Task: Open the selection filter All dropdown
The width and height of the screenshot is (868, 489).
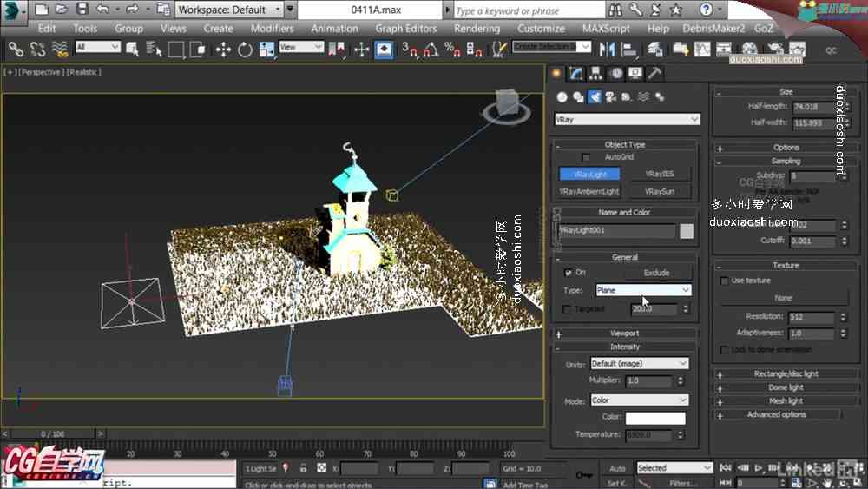Action: (97, 47)
